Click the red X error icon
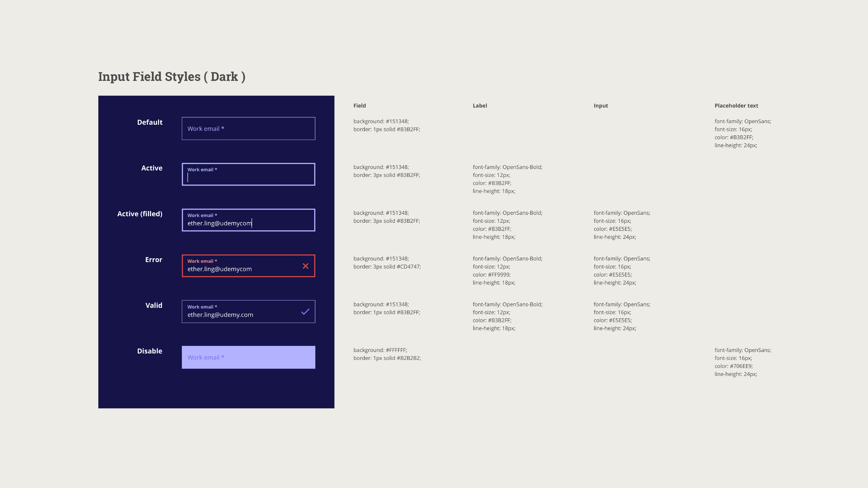This screenshot has height=488, width=868. point(305,266)
